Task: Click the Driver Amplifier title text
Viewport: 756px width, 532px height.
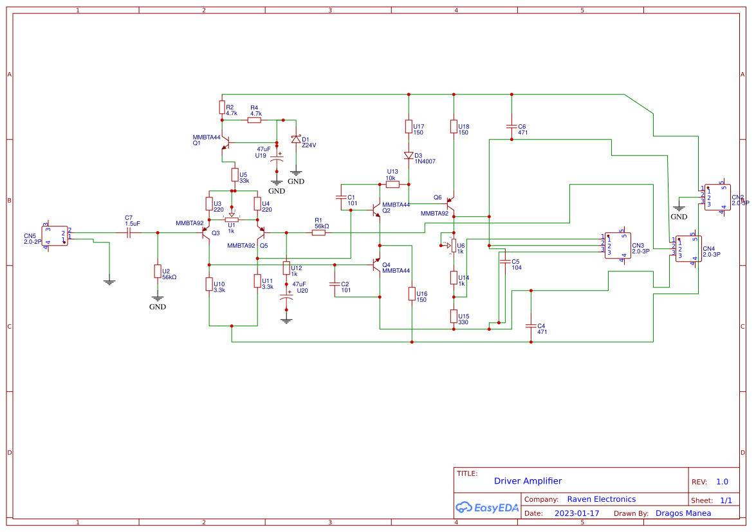Action: 528,481
